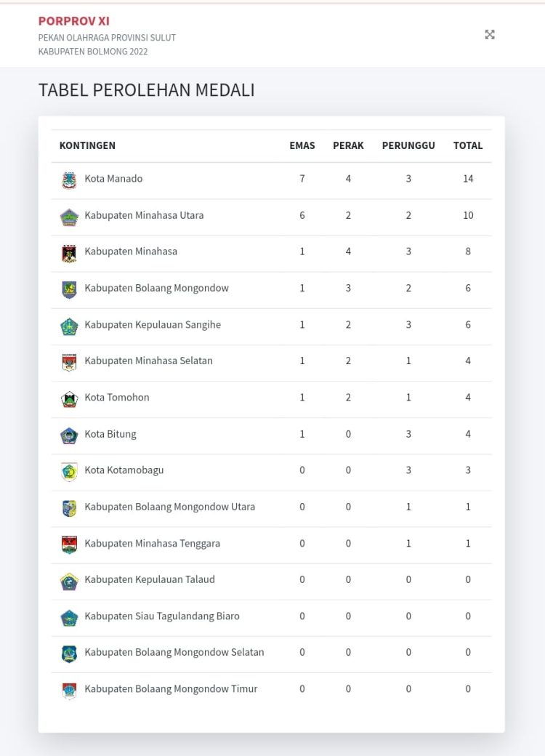Click the Kota Tomohon emblem icon
This screenshot has width=545, height=756.
(x=69, y=398)
